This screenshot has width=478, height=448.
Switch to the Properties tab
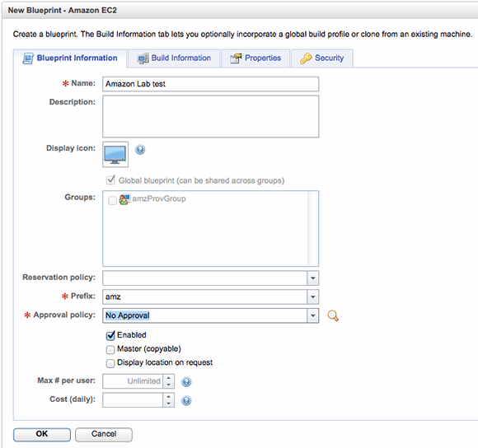[x=255, y=58]
